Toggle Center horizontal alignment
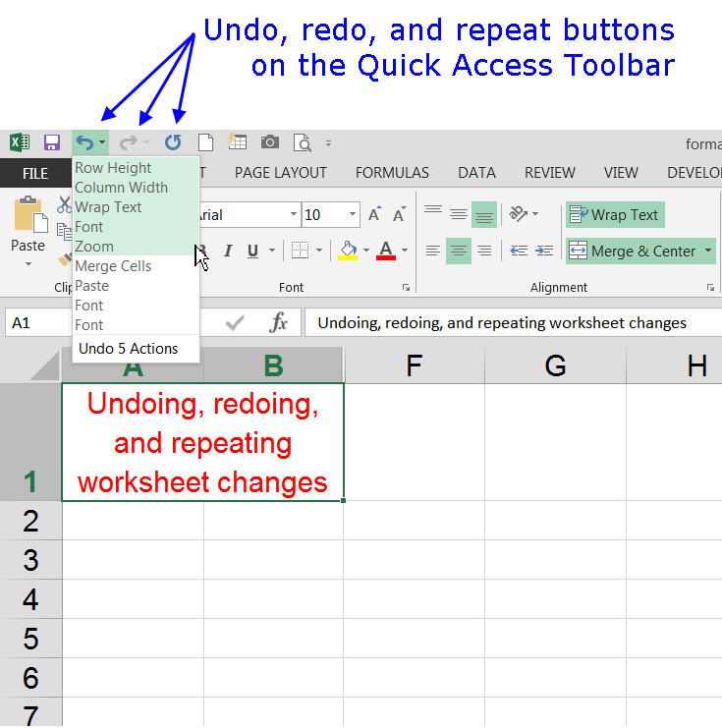This screenshot has height=728, width=722. click(x=459, y=252)
